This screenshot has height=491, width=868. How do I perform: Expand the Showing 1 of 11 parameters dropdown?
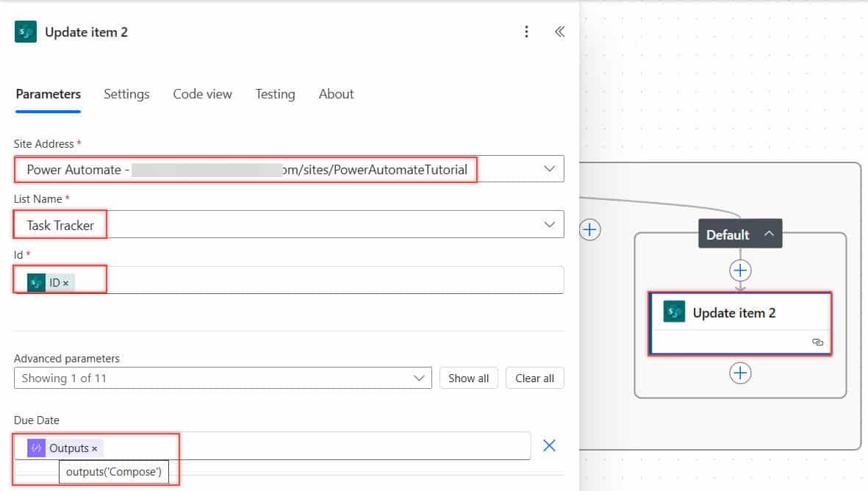tap(420, 378)
